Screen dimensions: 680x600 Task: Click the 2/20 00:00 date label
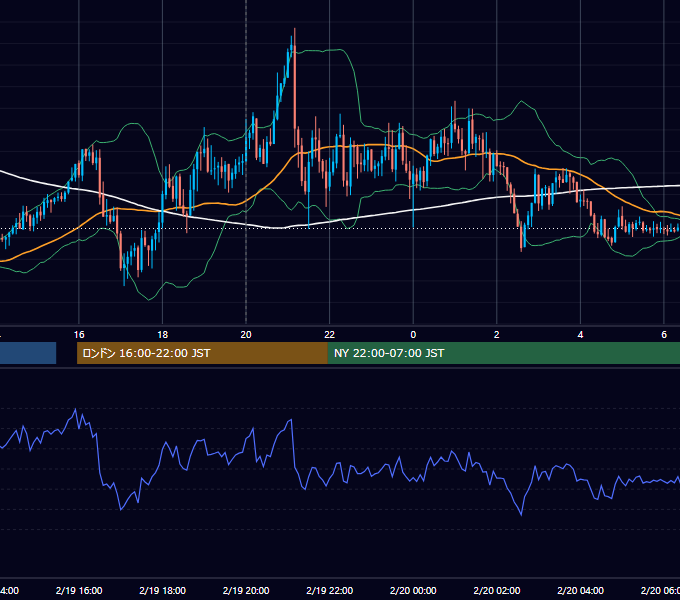click(413, 590)
